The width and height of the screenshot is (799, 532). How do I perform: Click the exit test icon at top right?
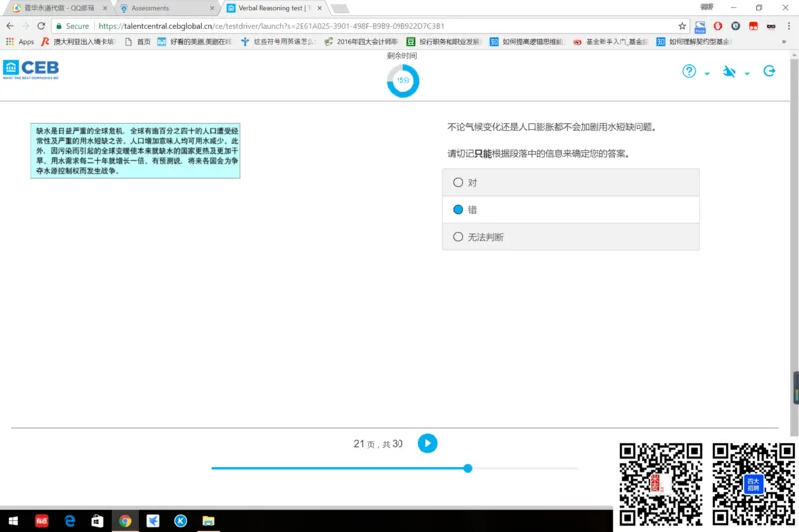coord(769,71)
